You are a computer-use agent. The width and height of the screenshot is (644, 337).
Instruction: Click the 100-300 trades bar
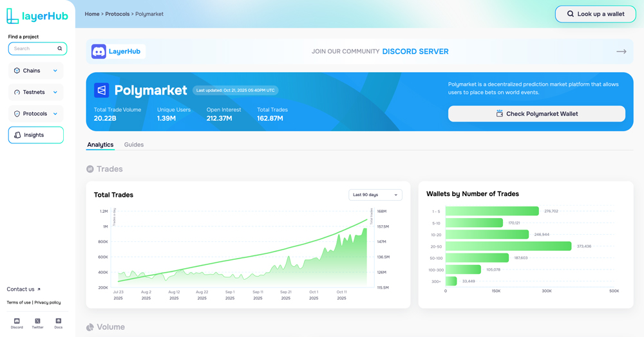pos(463,269)
